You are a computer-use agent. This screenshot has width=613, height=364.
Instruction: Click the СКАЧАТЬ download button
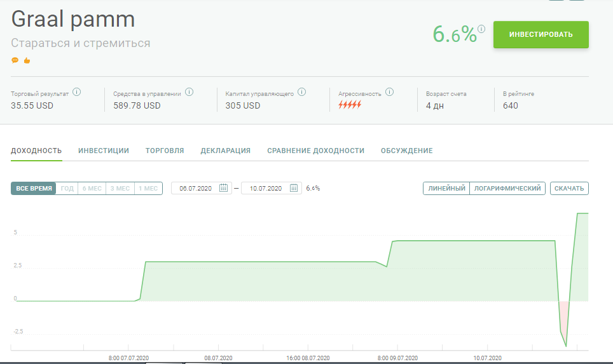pyautogui.click(x=569, y=188)
